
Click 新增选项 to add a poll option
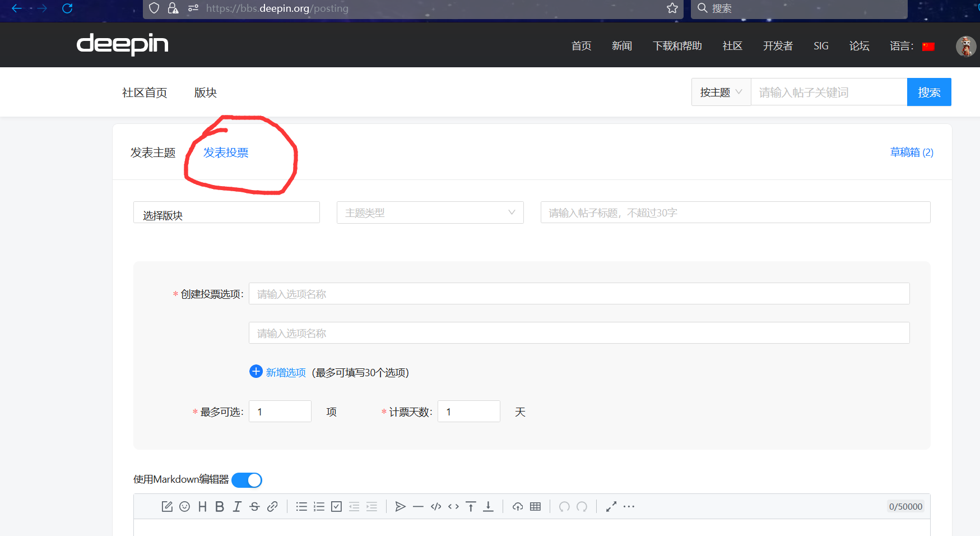[x=285, y=372]
